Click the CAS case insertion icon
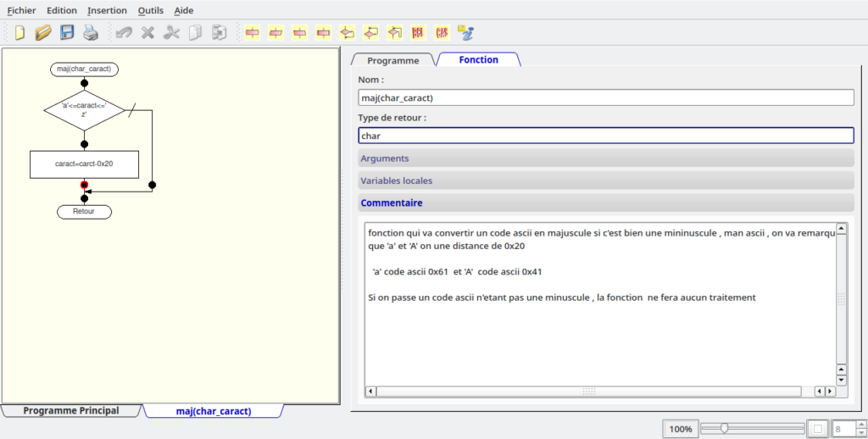Image resolution: width=868 pixels, height=439 pixels. [x=442, y=33]
